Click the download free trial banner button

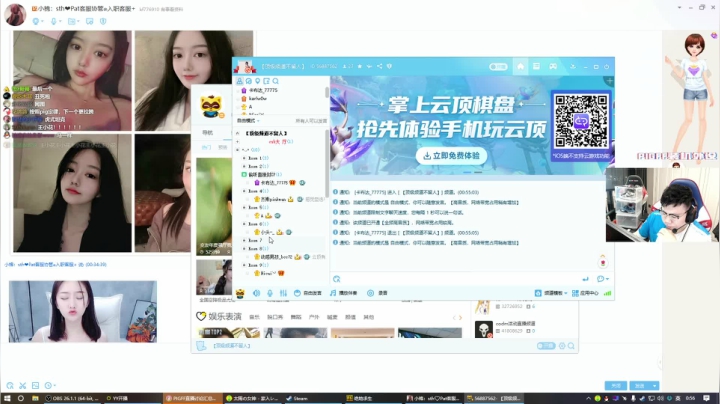[x=451, y=156]
